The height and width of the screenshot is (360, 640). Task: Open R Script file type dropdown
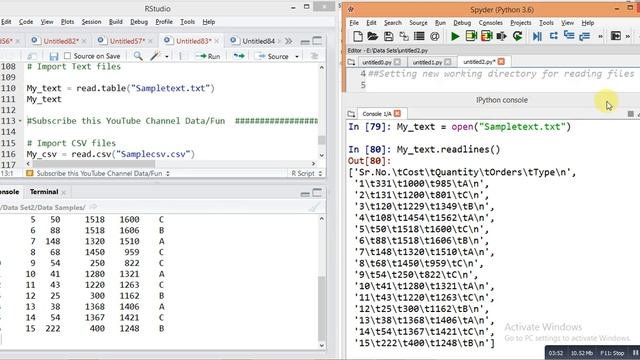pyautogui.click(x=307, y=173)
